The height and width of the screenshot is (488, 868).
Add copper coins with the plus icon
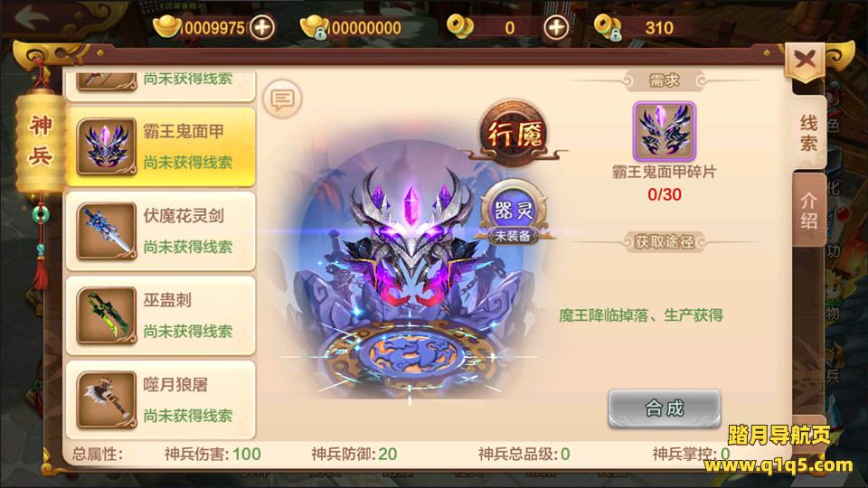[556, 27]
